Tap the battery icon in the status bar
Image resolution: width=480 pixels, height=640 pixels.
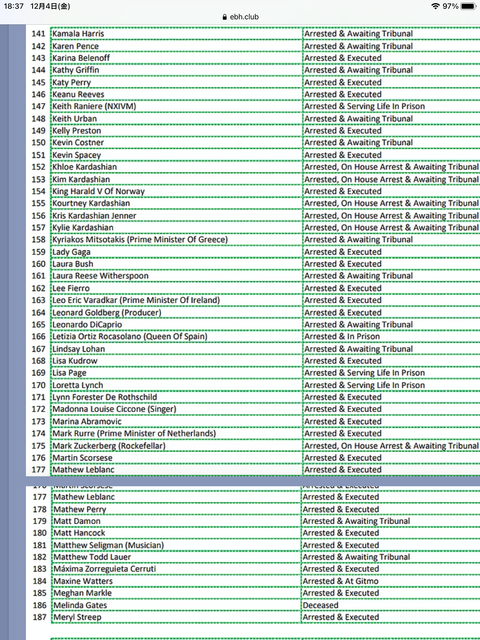[468, 6]
